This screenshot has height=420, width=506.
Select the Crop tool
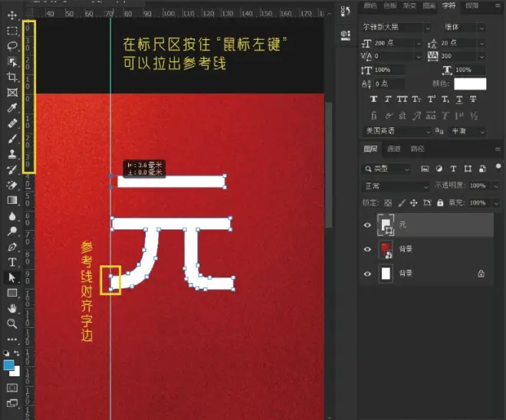click(12, 77)
